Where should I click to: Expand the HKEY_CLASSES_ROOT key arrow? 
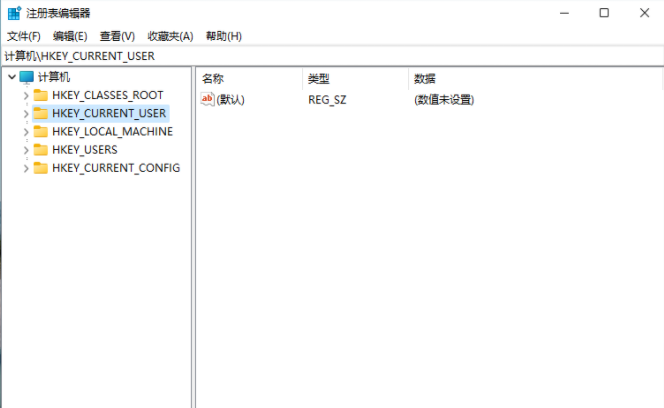pyautogui.click(x=26, y=96)
